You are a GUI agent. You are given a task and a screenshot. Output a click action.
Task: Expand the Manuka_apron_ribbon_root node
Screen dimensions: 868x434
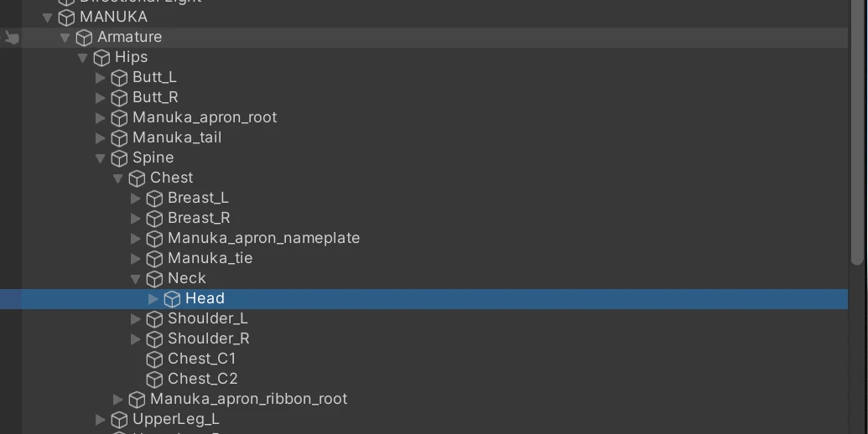[x=118, y=400]
